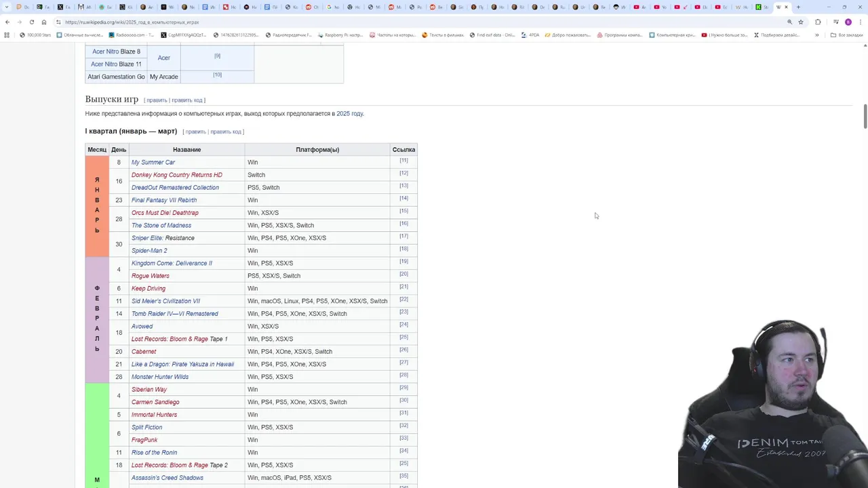The height and width of the screenshot is (488, 868).
Task: Open the Программы компа... bookmark
Action: pyautogui.click(x=620, y=35)
